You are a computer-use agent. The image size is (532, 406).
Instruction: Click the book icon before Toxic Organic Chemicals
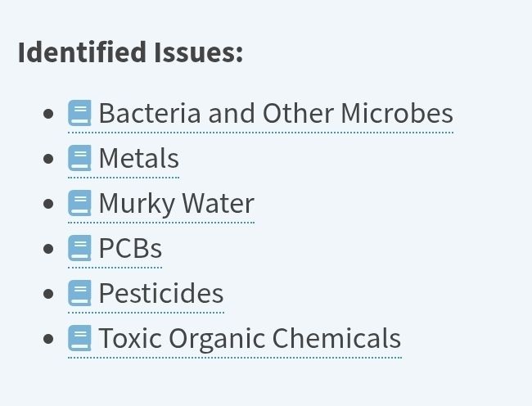tap(79, 338)
